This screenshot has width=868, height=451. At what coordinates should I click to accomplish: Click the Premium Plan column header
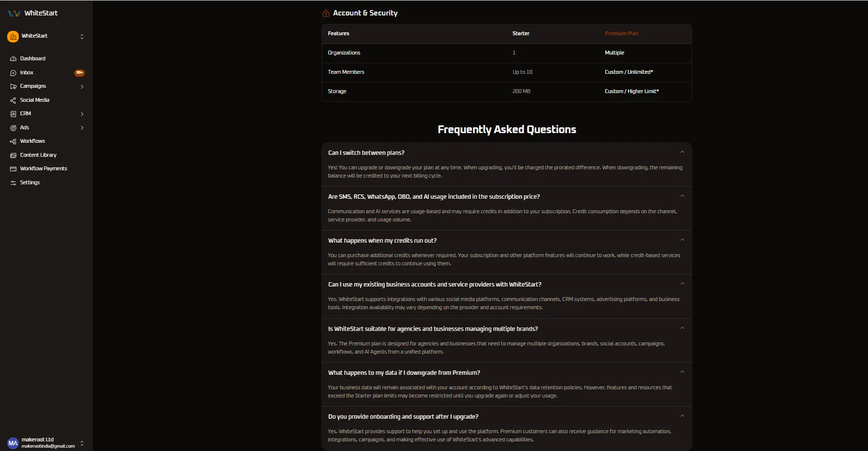[622, 34]
